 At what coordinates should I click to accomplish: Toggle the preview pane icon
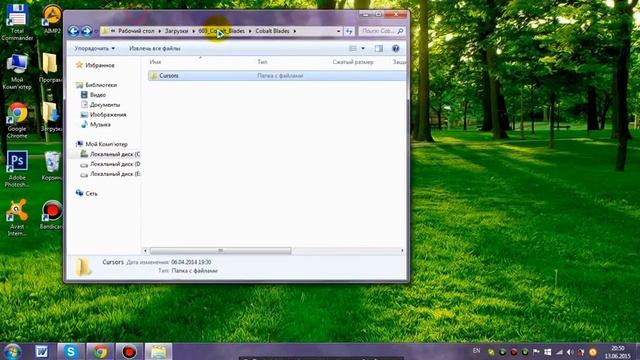(x=379, y=49)
